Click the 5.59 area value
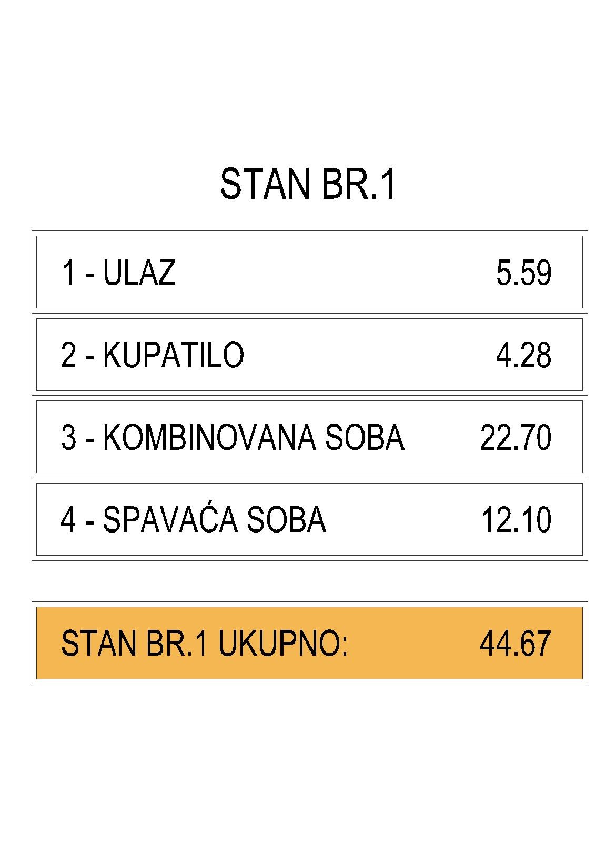The height and width of the screenshot is (863, 616). coord(524,273)
